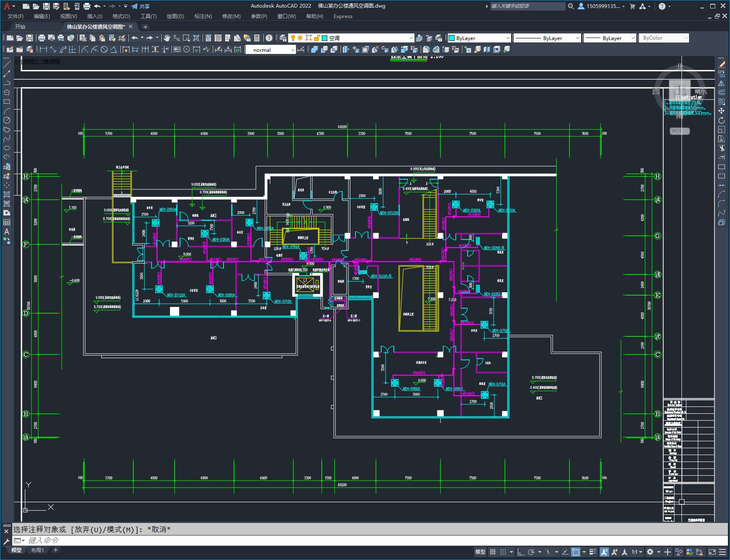Screen dimensions: 730x560
Task: Click the Plot printer icon in the Quick Access toolbar
Action: (x=87, y=6)
